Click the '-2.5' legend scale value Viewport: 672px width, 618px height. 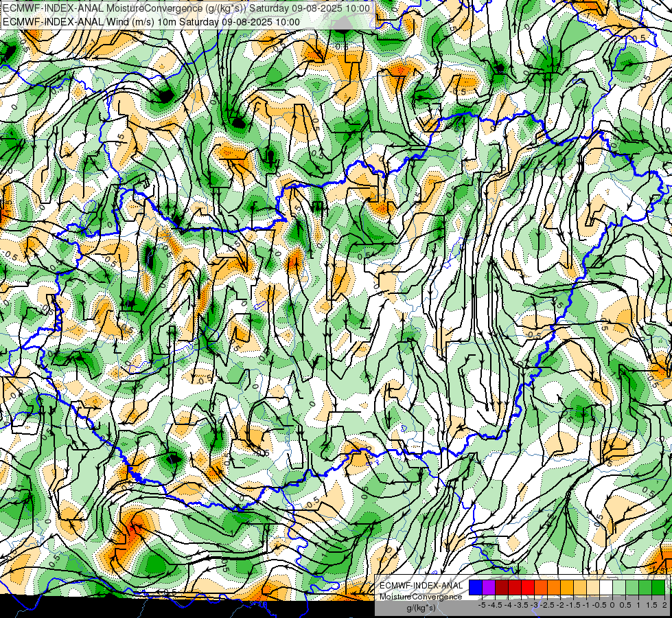click(x=547, y=605)
